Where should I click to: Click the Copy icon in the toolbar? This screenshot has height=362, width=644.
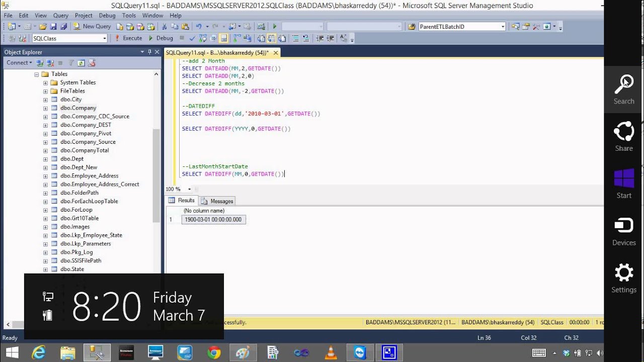[x=175, y=26]
